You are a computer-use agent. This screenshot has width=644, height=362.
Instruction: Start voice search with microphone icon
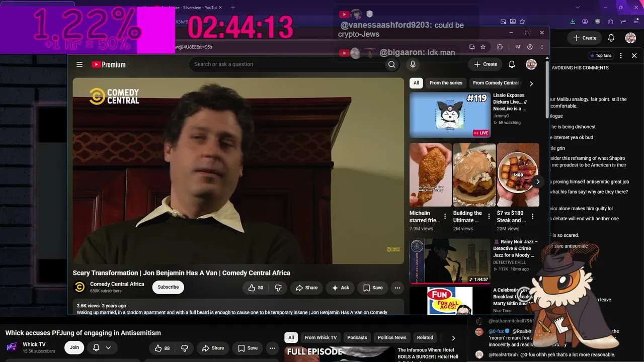(413, 64)
